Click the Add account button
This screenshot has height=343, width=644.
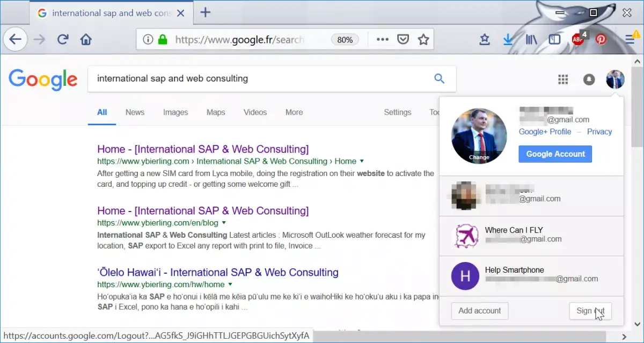[480, 311]
